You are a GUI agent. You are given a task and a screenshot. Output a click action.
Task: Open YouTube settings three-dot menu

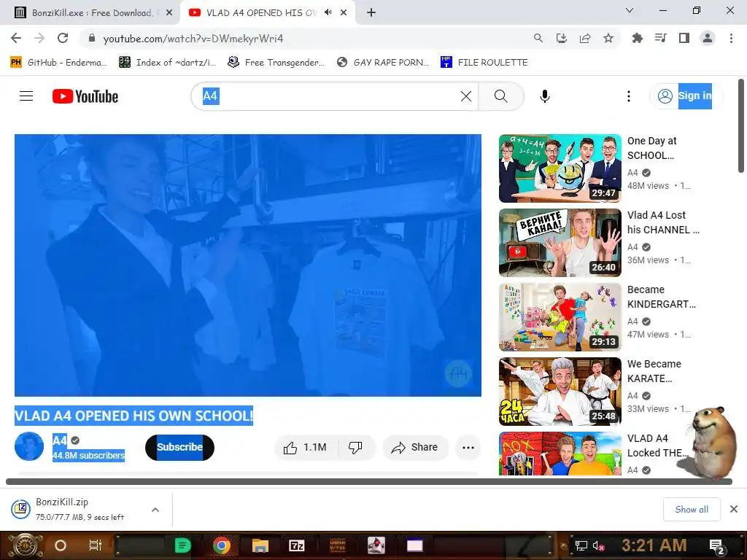click(628, 96)
